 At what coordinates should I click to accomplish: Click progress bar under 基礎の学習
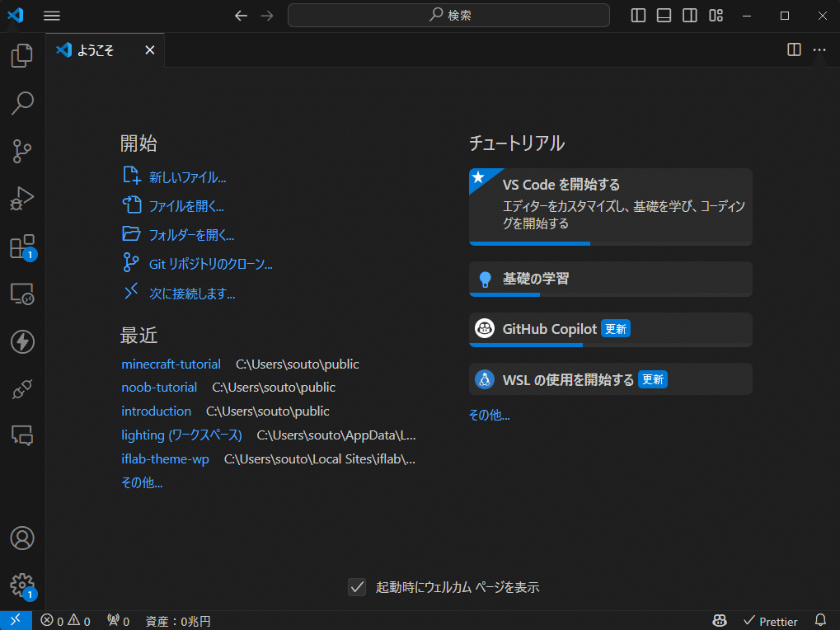pyautogui.click(x=611, y=294)
